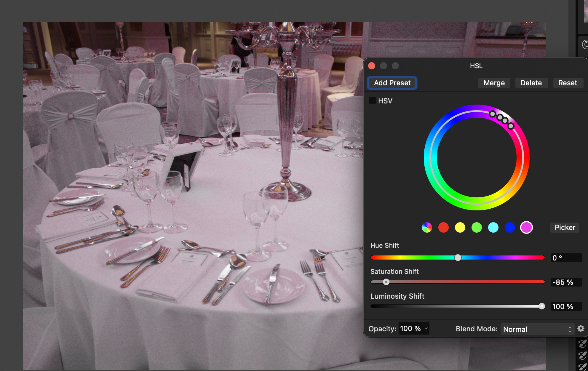Select the red colour channel swatch
The image size is (588, 371).
pos(443,228)
